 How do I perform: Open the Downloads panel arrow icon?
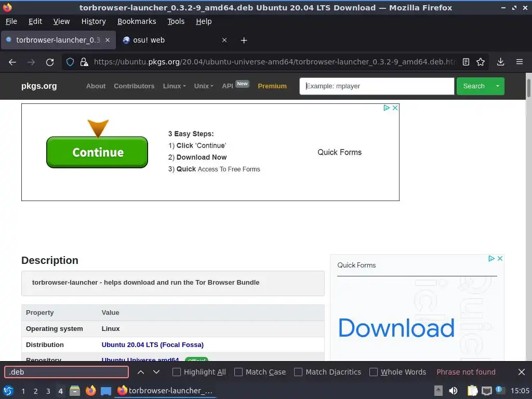[x=500, y=62]
